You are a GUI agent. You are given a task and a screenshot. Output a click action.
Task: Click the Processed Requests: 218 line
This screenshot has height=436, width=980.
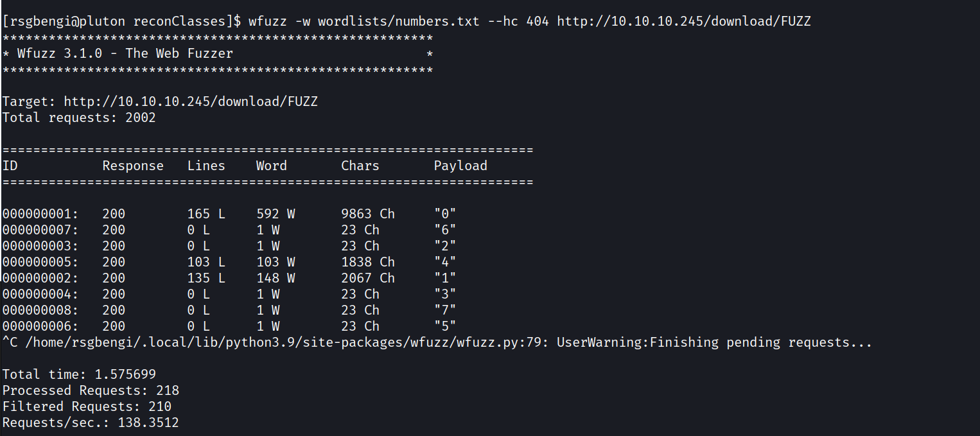(x=91, y=390)
